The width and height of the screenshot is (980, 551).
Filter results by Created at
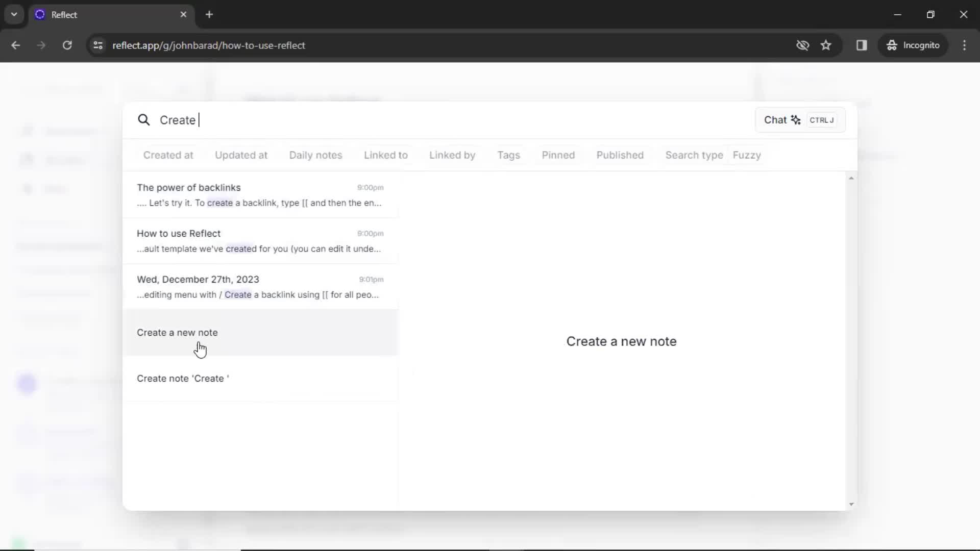click(x=168, y=155)
